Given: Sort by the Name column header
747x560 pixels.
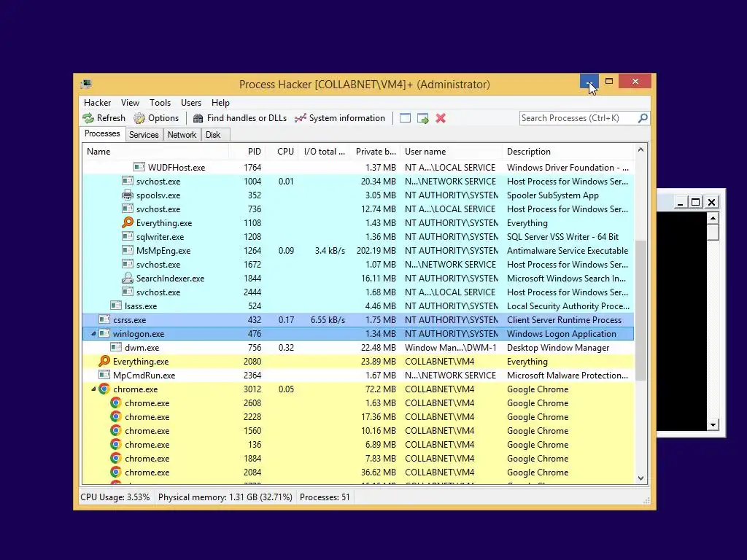Looking at the screenshot, I should pyautogui.click(x=155, y=152).
